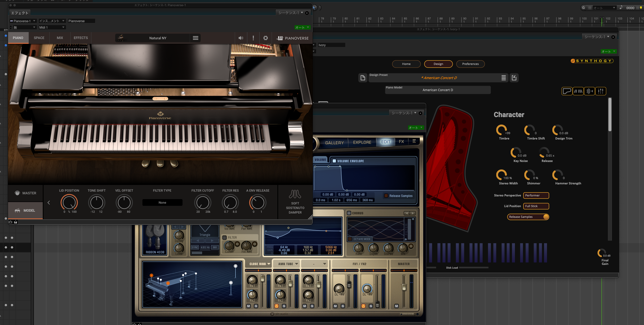Switch to Pianoverse MIX tab
Viewport: 644px width, 325px height.
(60, 38)
